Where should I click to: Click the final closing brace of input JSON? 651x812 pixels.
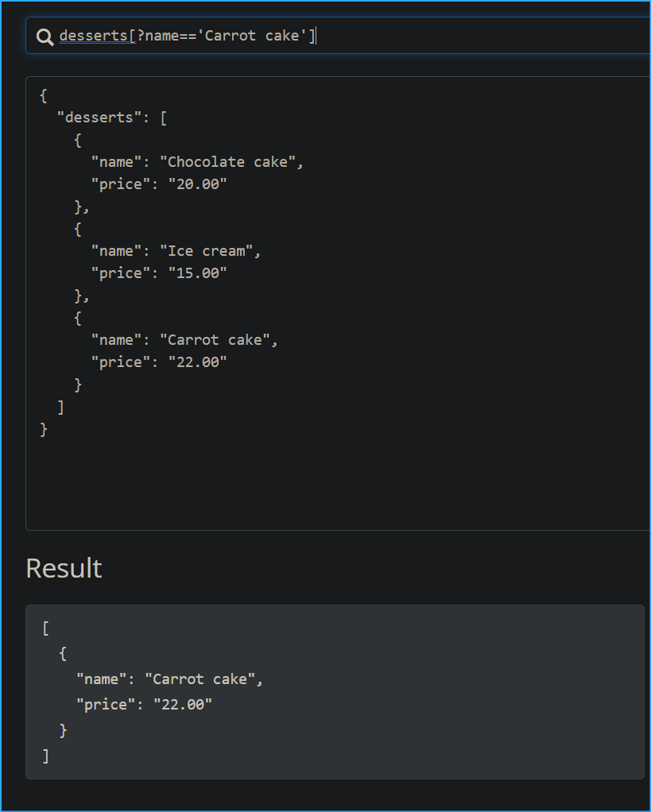43,429
